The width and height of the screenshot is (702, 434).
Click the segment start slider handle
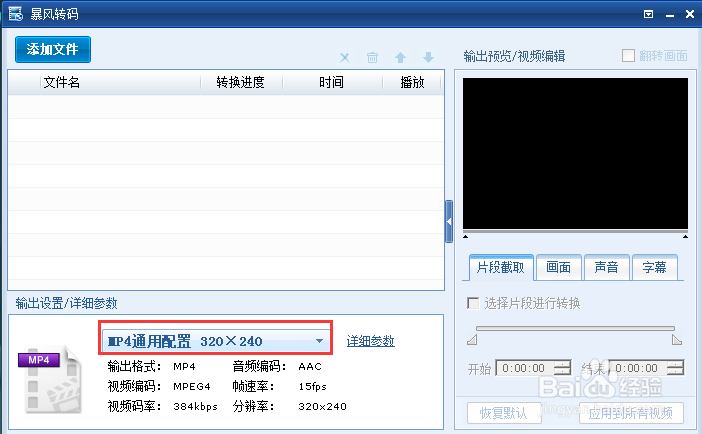click(472, 340)
